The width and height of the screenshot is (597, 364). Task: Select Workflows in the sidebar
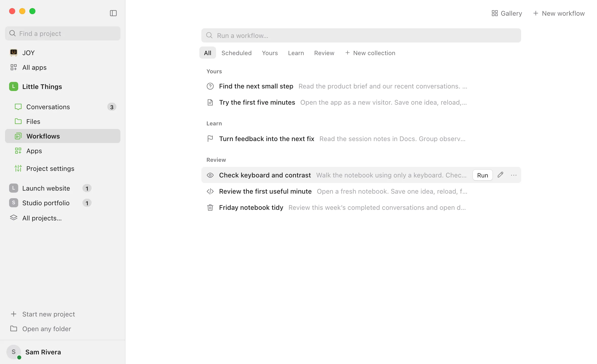pyautogui.click(x=62, y=136)
